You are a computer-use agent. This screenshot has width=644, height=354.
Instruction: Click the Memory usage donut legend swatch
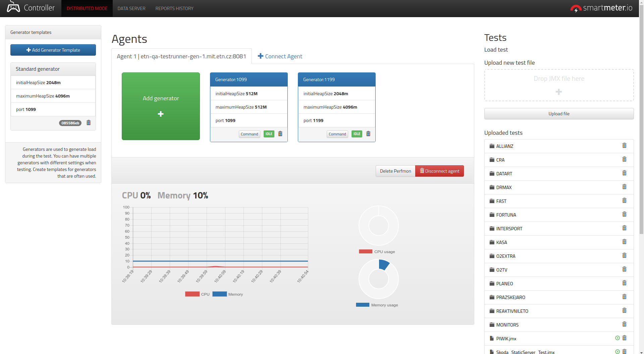(x=363, y=305)
